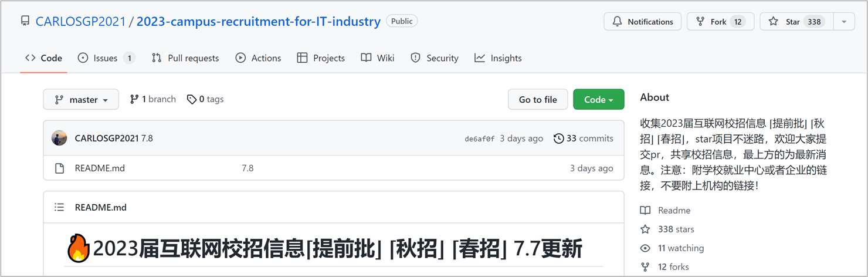Viewport: 868px width, 277px height.
Task: Click the book icon beside Readme
Action: 645,210
